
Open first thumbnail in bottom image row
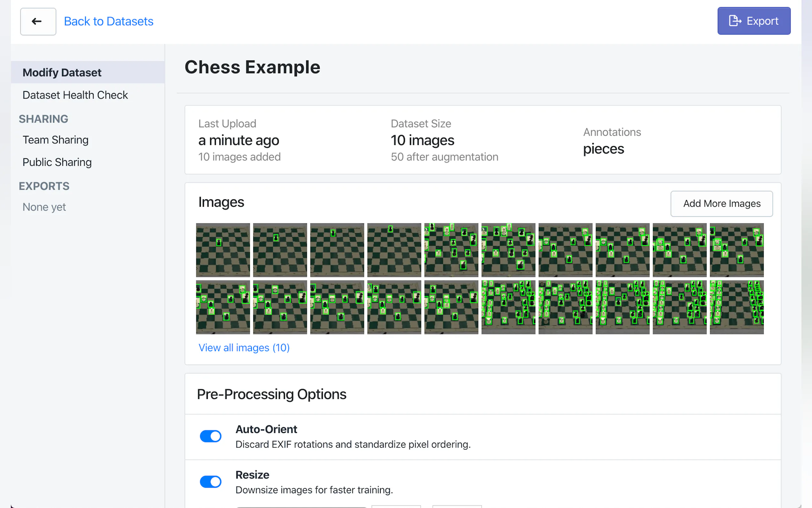tap(223, 307)
